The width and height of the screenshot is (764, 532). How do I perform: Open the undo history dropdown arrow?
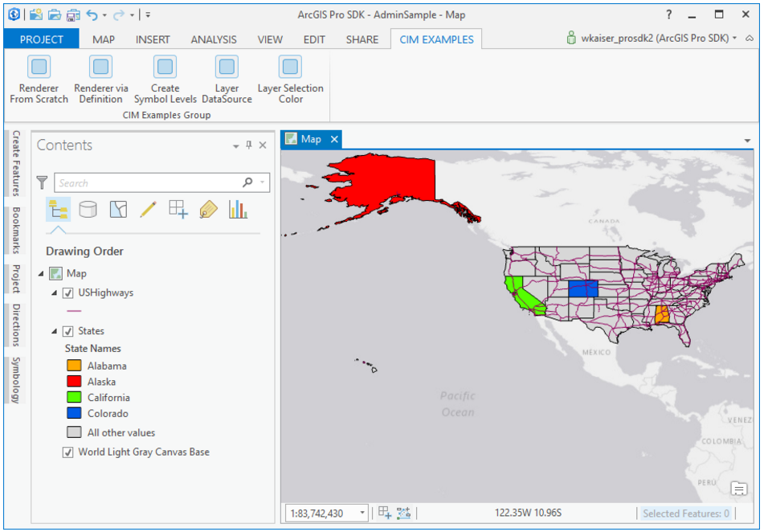click(x=104, y=15)
